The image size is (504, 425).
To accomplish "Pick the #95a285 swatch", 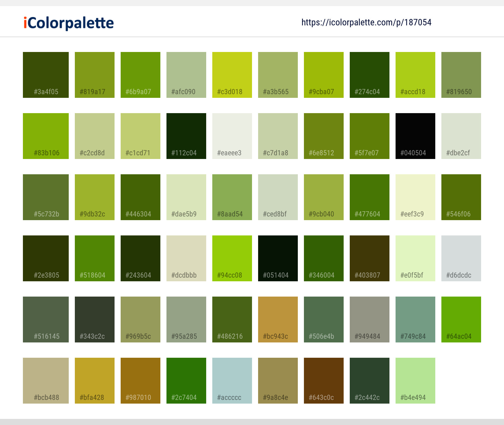I will tap(186, 320).
